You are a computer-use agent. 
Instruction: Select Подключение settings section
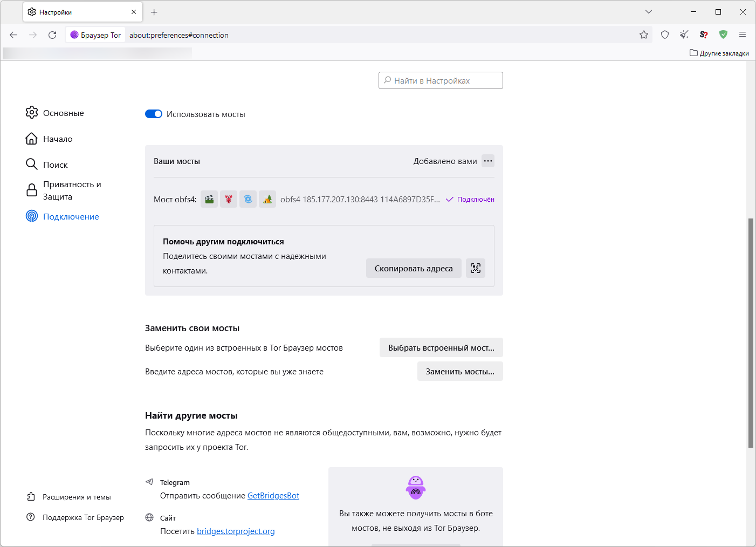coord(63,216)
